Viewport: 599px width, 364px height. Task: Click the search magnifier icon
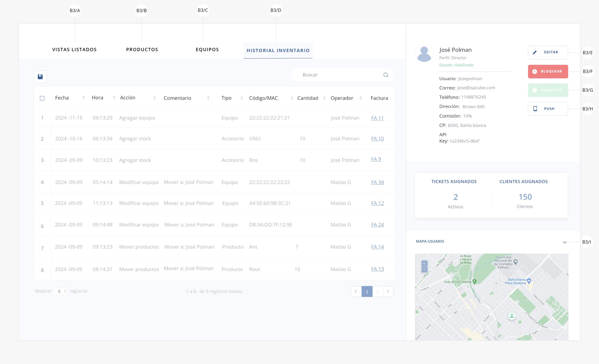[386, 75]
